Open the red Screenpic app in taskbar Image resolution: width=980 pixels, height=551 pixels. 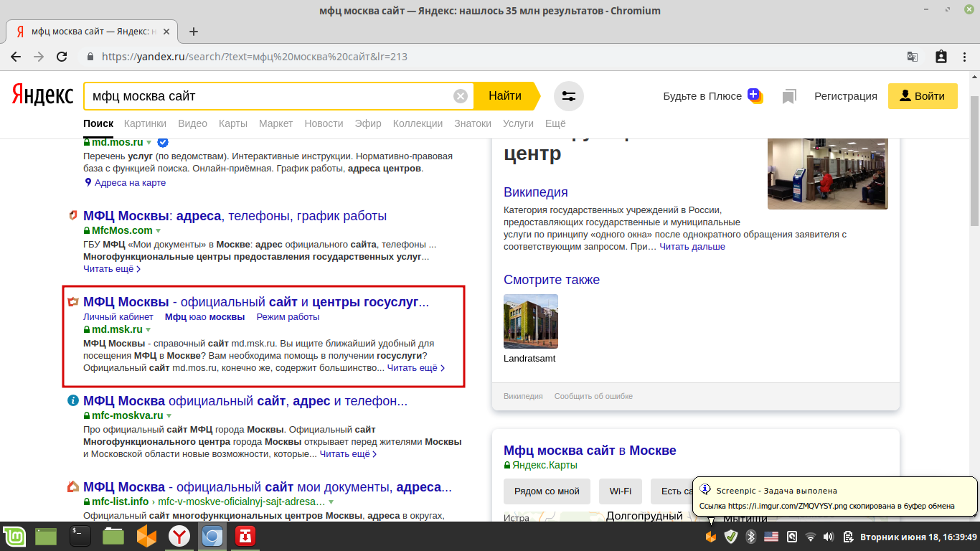coord(245,536)
